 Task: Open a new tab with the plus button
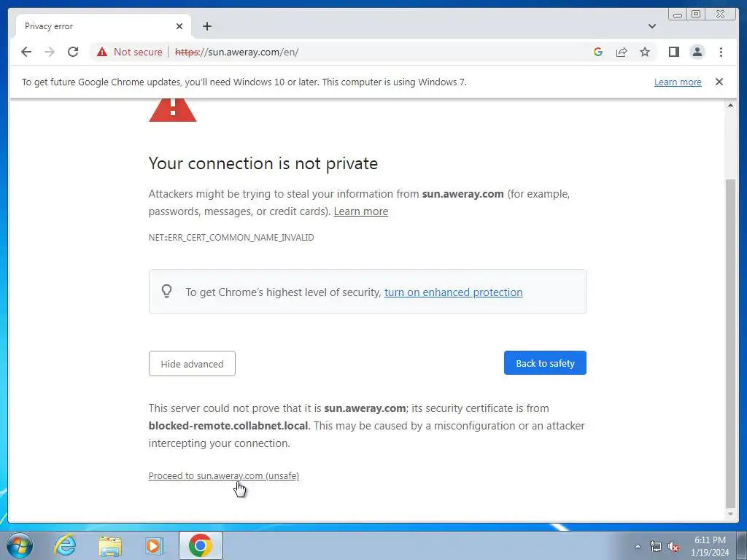click(206, 26)
